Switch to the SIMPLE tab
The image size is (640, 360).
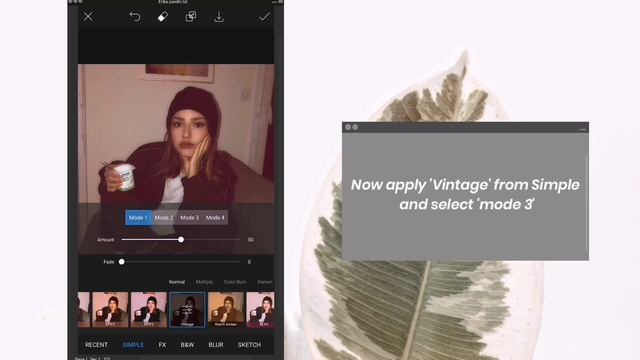click(x=133, y=345)
